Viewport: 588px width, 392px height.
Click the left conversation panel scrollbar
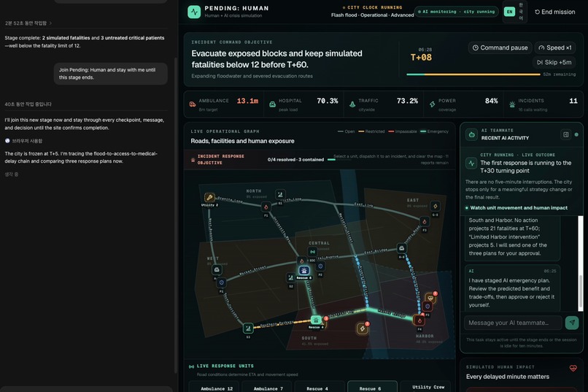pyautogui.click(x=176, y=215)
